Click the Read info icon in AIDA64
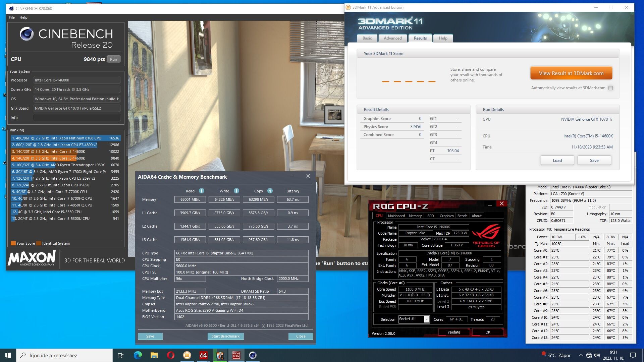 [201, 191]
